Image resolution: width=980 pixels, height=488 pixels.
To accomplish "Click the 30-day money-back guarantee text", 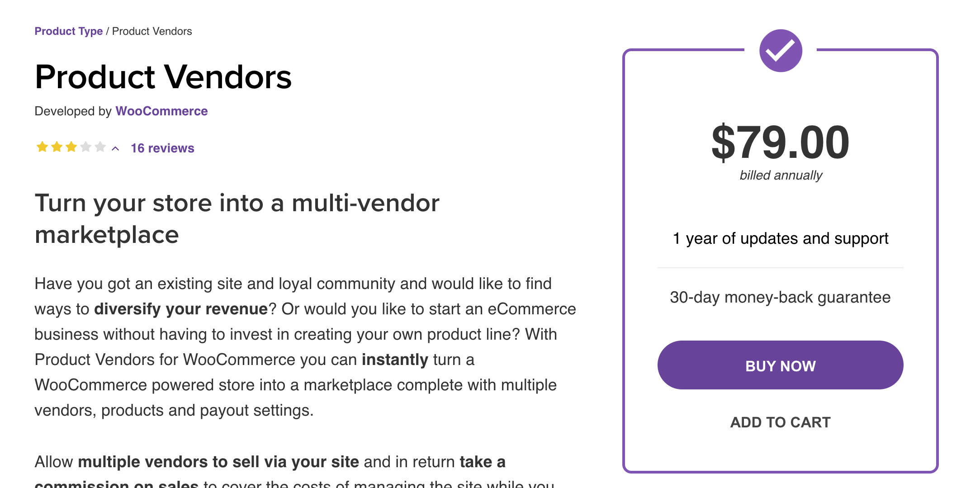I will pos(780,297).
